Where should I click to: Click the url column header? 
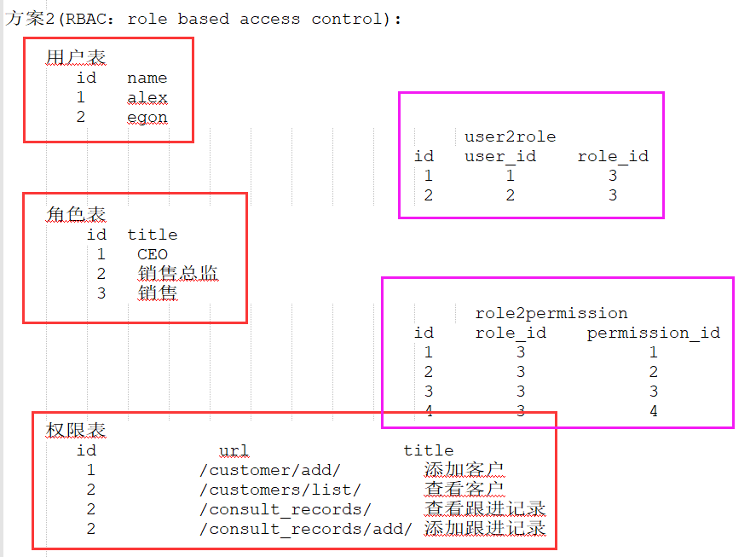(234, 450)
